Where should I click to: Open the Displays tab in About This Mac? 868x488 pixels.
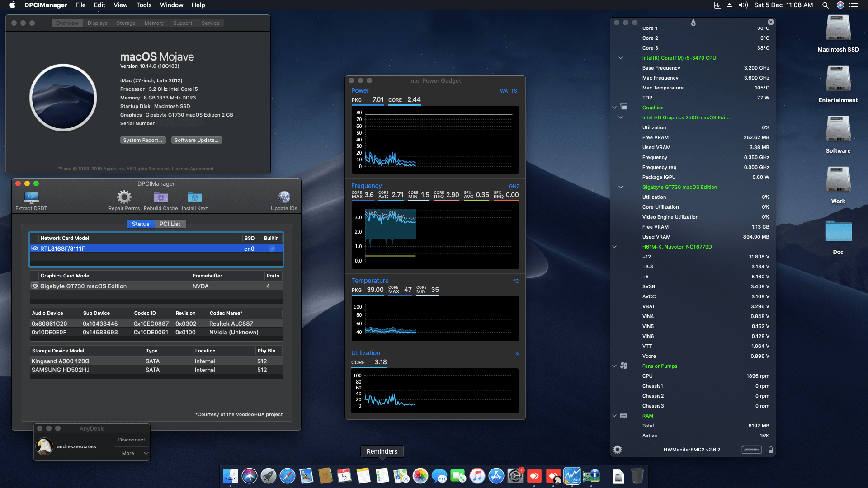98,23
